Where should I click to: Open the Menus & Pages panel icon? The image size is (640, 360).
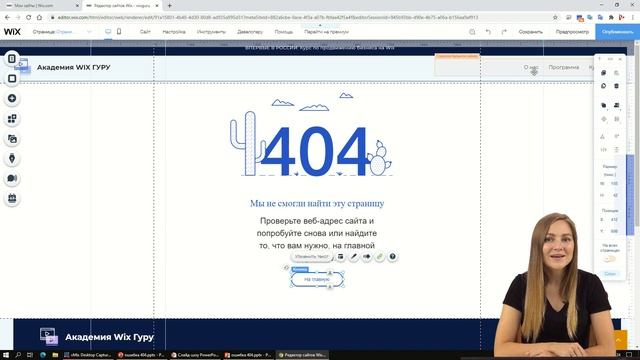[12, 59]
